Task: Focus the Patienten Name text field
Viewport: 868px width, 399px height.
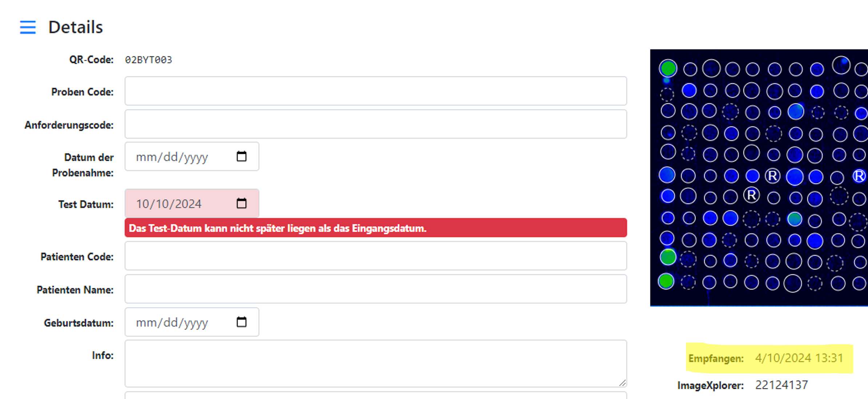Action: (x=375, y=289)
